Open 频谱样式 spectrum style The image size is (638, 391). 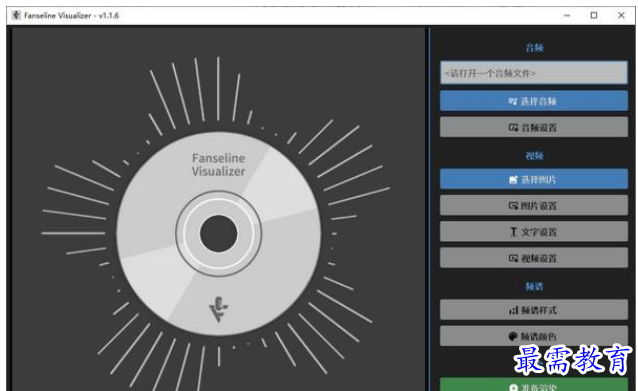point(533,310)
